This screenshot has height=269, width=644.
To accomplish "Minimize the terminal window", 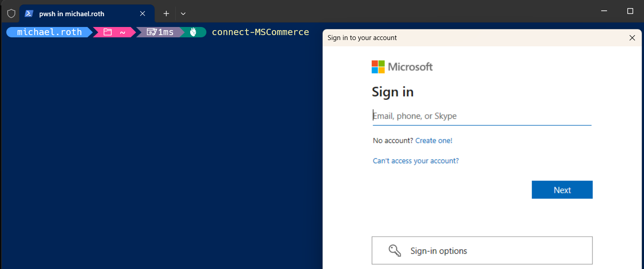I will pyautogui.click(x=605, y=11).
